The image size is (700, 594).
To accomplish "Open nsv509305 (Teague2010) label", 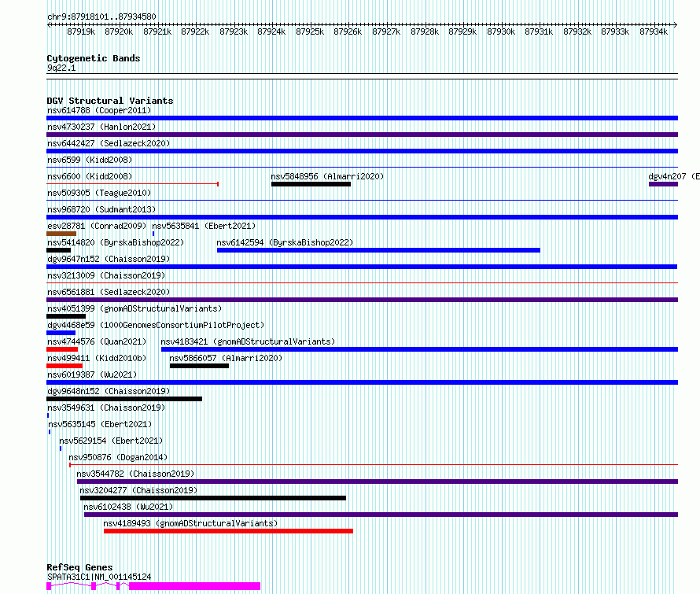I will 99,193.
